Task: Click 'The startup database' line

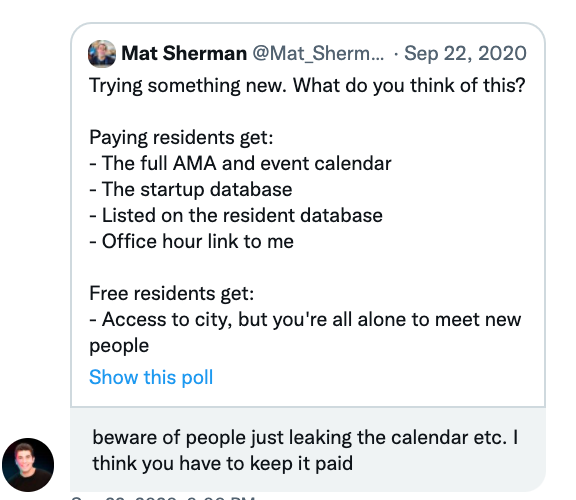Action: 191,190
